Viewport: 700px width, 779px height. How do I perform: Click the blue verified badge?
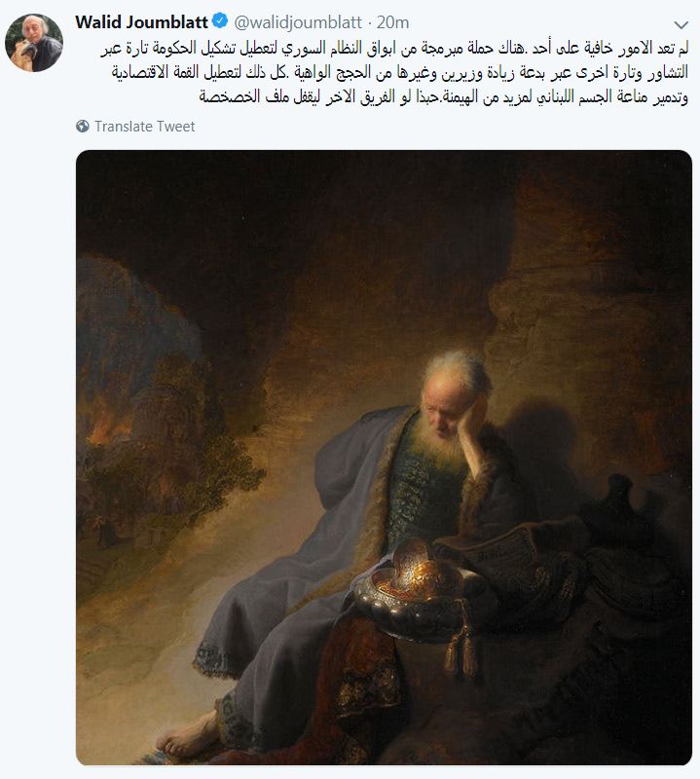pyautogui.click(x=220, y=20)
